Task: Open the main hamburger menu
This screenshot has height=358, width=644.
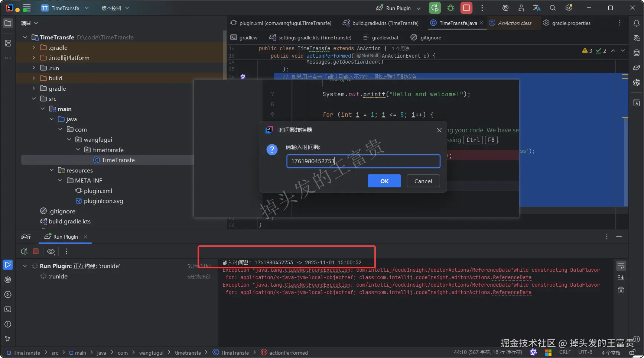Action: pos(27,8)
